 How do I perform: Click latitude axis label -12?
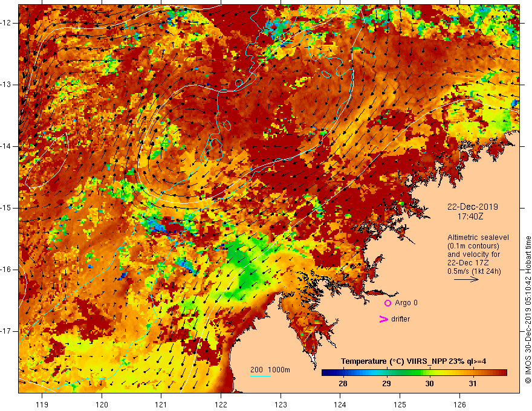point(6,23)
